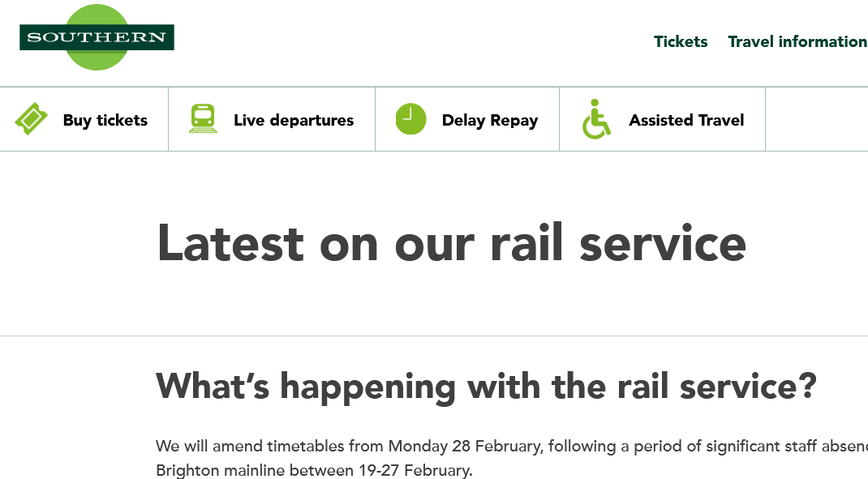Open the Live departures text link
This screenshot has height=479, width=868.
[294, 120]
